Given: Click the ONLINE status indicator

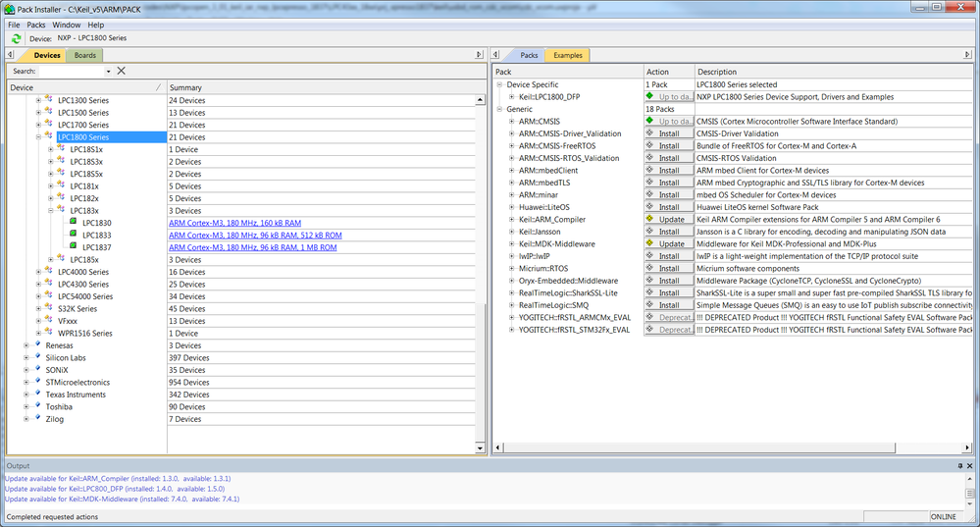Looking at the screenshot, I should [944, 517].
